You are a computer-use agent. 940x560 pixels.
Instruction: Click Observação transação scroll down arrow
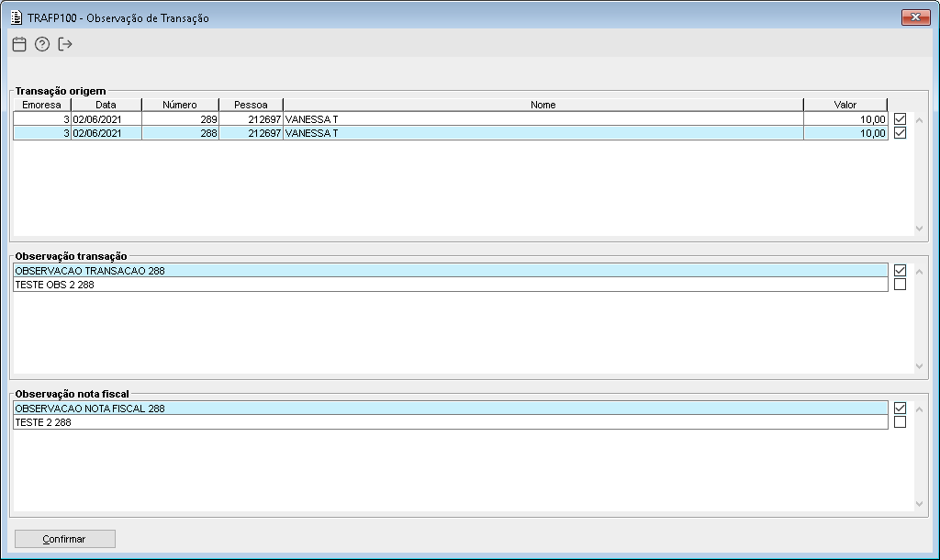click(919, 366)
